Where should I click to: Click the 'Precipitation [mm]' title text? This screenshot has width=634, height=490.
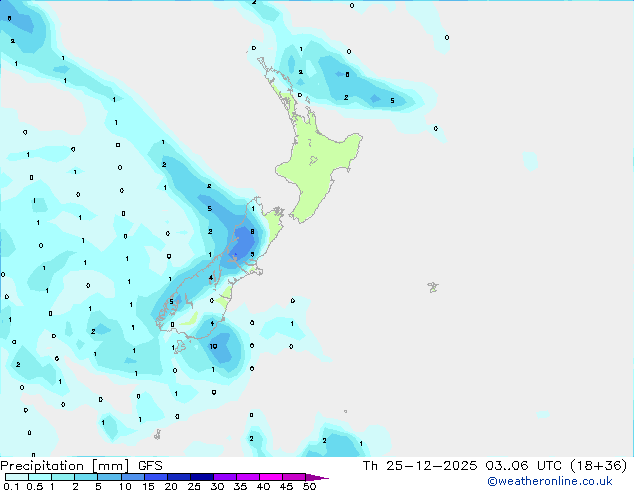pos(64,466)
